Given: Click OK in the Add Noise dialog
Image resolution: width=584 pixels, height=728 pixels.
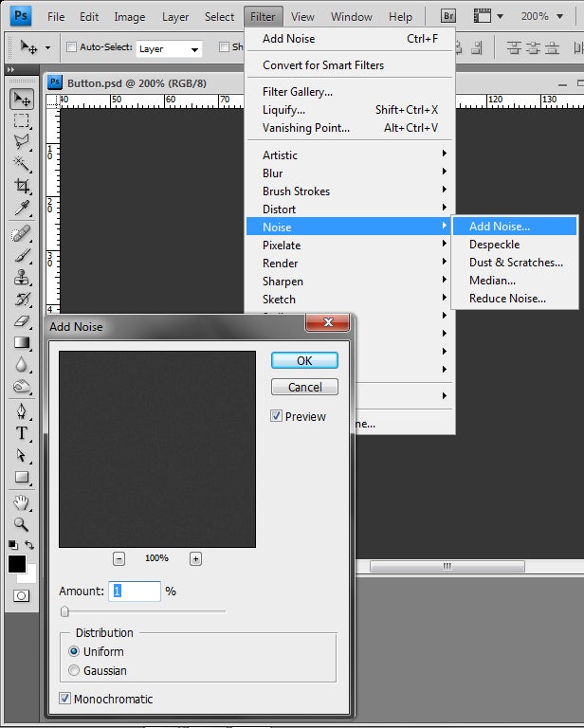Looking at the screenshot, I should [304, 360].
